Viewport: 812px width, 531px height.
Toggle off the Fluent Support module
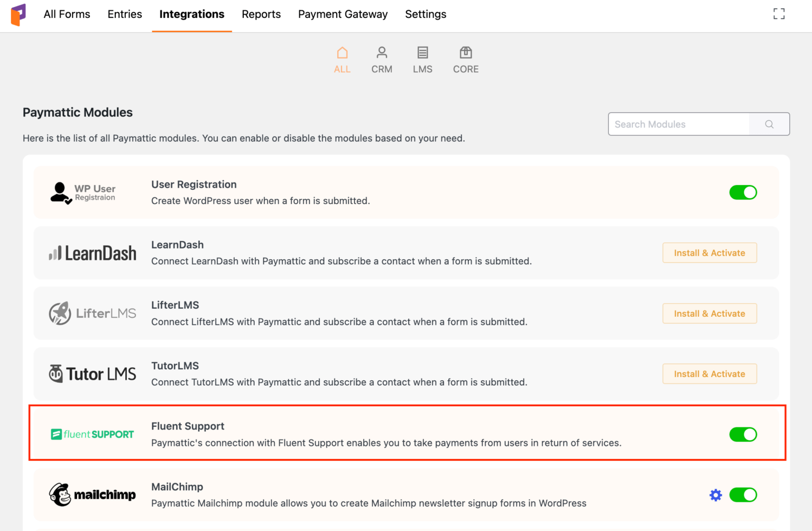[x=743, y=434]
